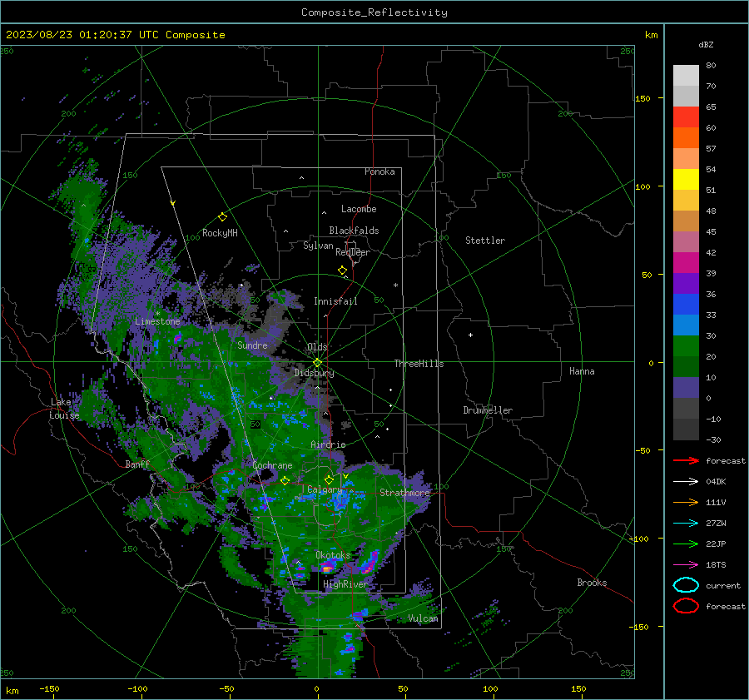Click the Drumheller city label

click(x=488, y=410)
